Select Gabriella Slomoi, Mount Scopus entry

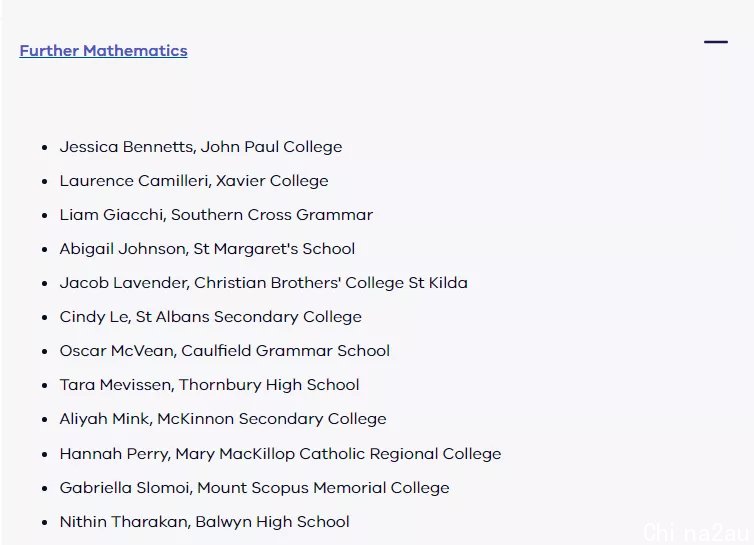(254, 488)
